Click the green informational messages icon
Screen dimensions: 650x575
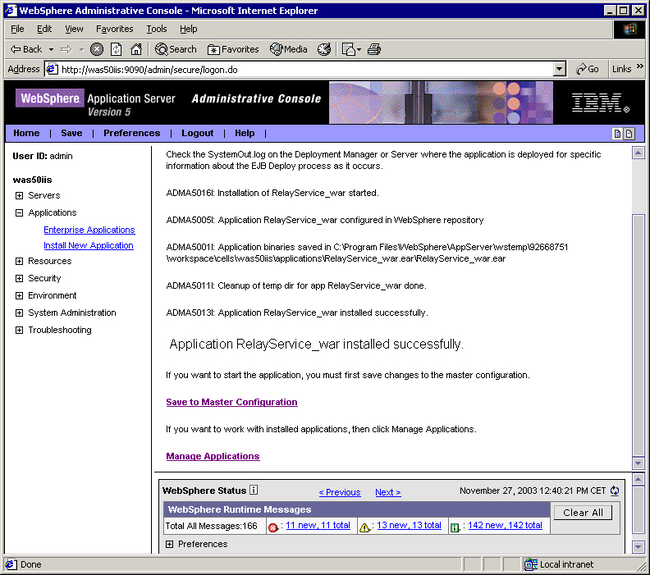[455, 527]
